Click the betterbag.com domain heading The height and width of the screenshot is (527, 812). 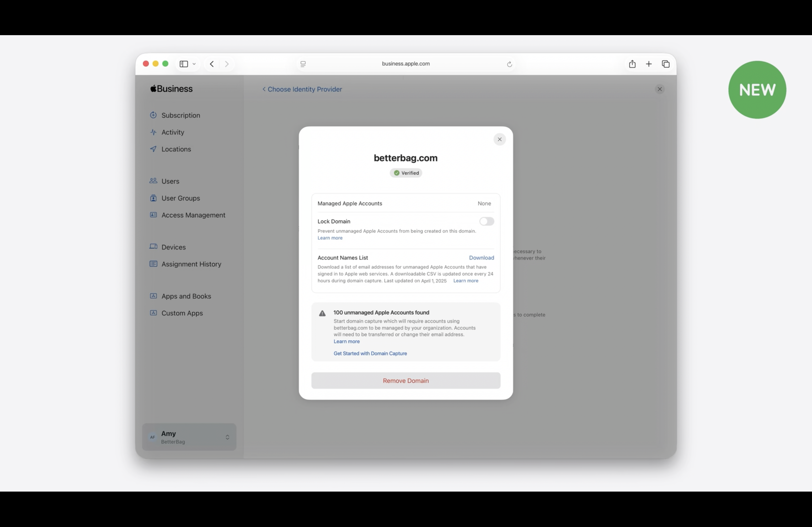coord(406,158)
